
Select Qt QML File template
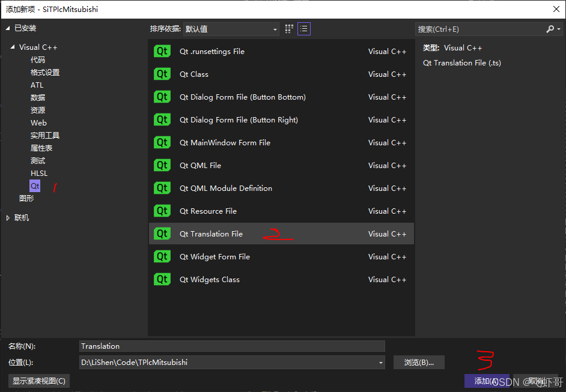[281, 165]
